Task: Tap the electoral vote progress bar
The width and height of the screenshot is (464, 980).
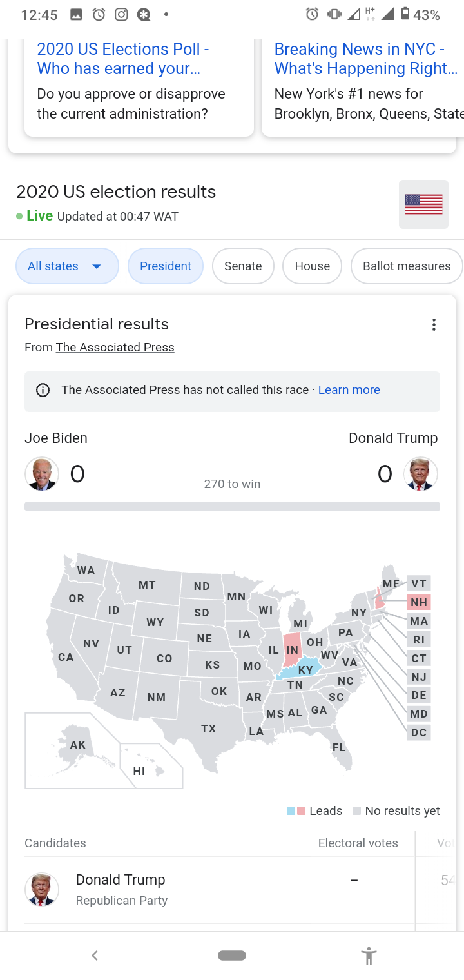Action: tap(232, 507)
